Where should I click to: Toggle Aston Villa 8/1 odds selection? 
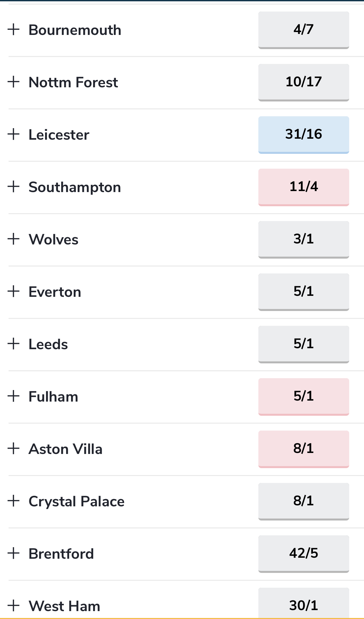click(x=303, y=449)
